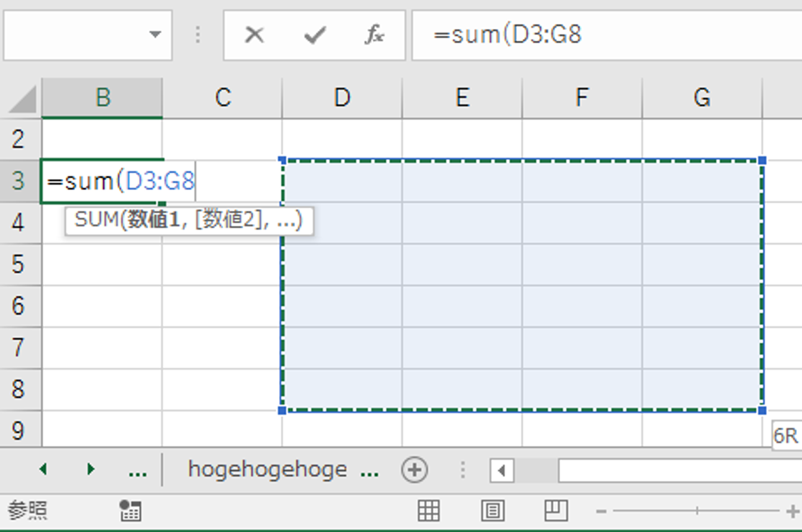Open Insert Function fx dialog
Image resolution: width=802 pixels, height=532 pixels.
point(374,35)
